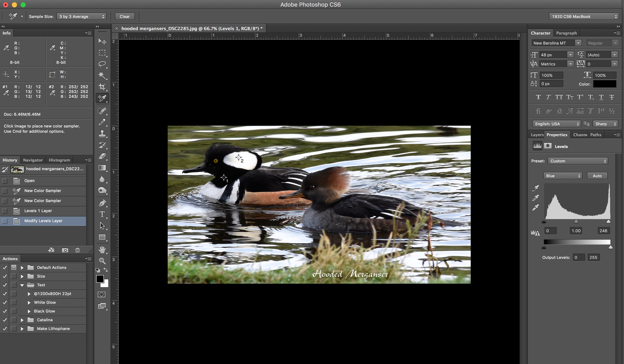The width and height of the screenshot is (624, 364).
Task: Switch to the Histogram tab
Action: 59,160
